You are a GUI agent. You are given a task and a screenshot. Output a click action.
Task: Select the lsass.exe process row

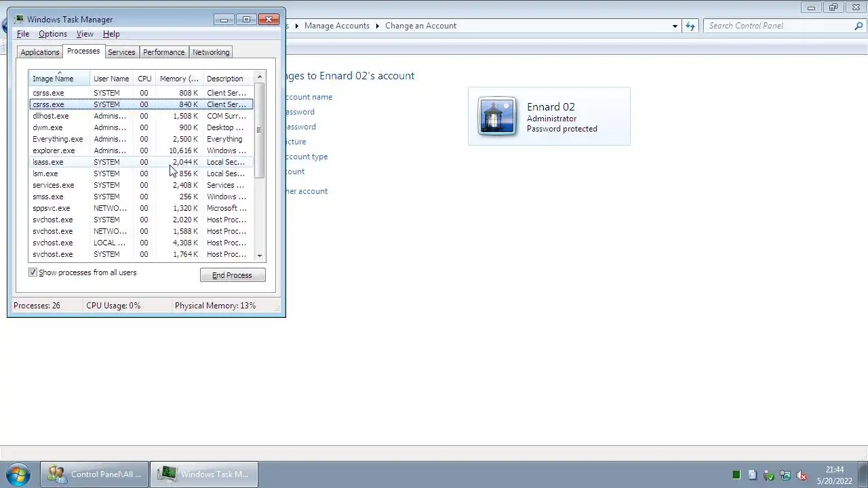(141, 162)
